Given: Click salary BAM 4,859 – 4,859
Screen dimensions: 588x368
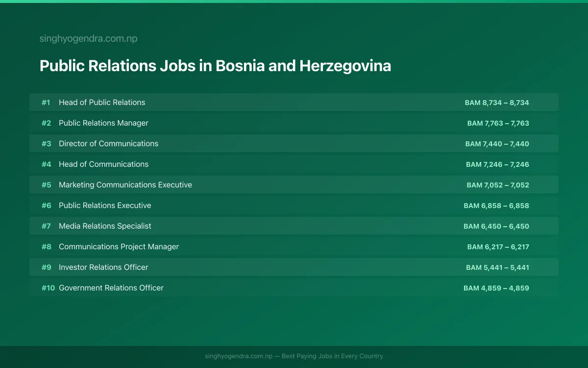Looking at the screenshot, I should tap(496, 289).
